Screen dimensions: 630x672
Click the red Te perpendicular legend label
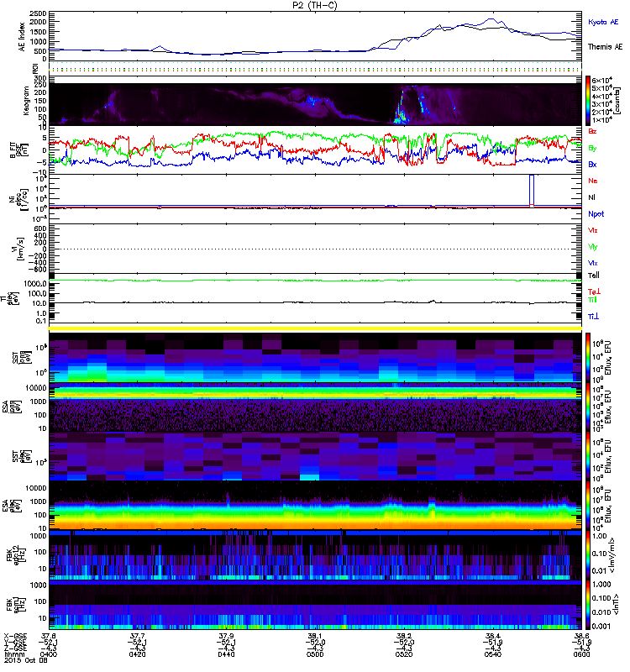(594, 291)
